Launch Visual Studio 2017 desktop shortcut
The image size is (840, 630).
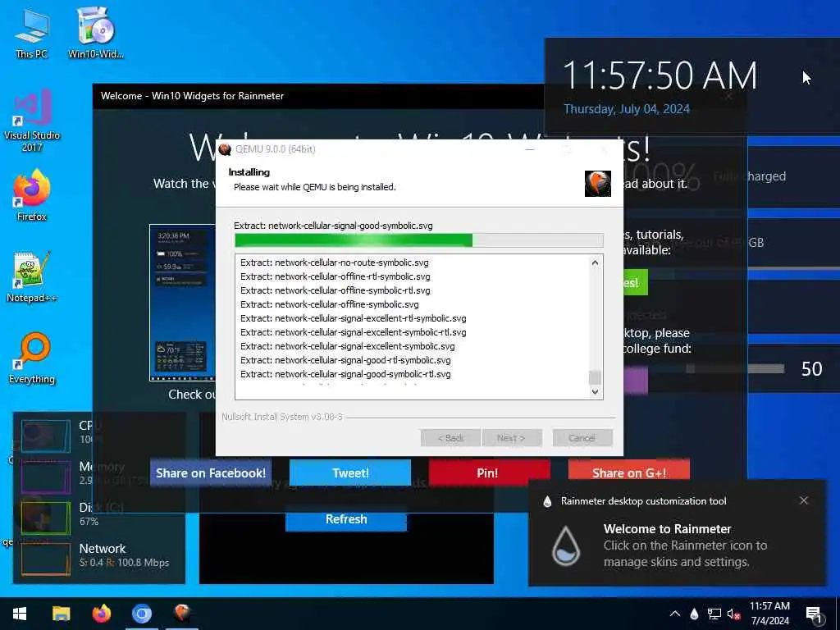[x=32, y=121]
